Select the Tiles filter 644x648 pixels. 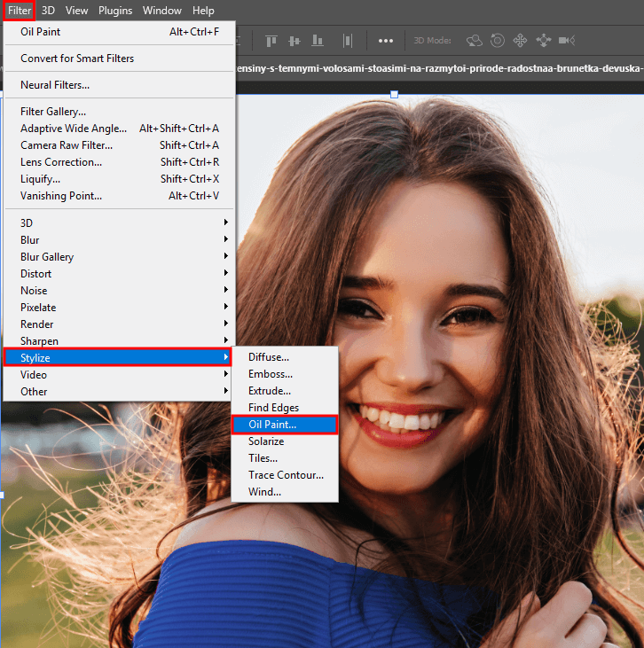coord(285,458)
